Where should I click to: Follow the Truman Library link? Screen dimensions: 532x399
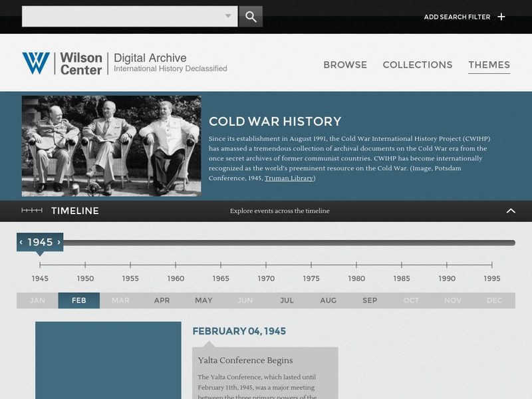pos(289,178)
